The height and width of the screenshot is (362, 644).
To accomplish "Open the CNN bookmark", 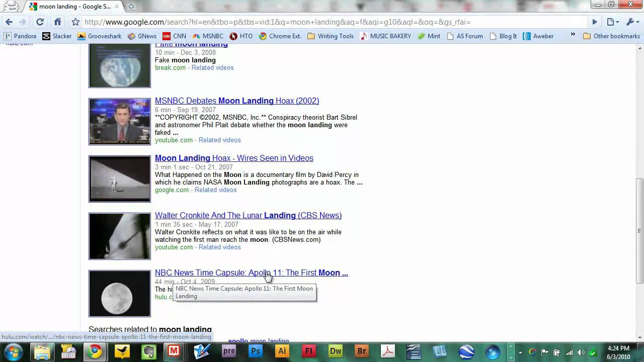I will tap(175, 36).
